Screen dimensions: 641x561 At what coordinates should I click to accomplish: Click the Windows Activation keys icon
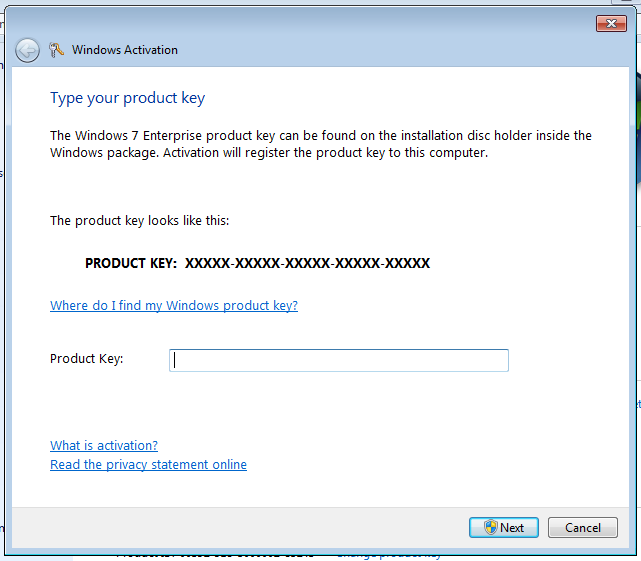click(x=56, y=50)
